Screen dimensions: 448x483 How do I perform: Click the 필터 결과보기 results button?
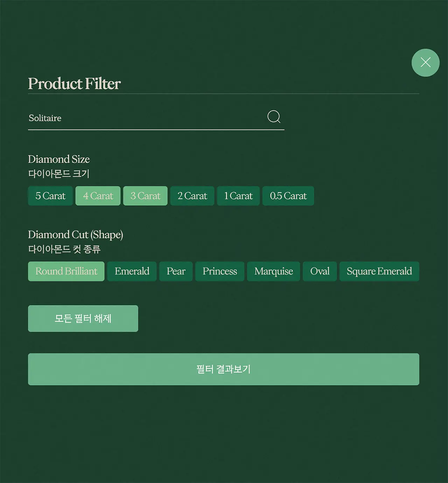click(223, 369)
